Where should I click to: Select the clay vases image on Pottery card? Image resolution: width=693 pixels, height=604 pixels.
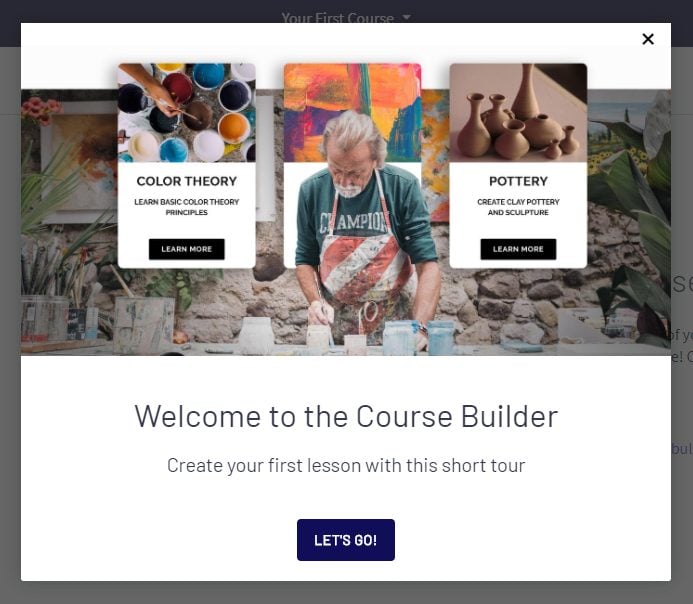pos(518,113)
